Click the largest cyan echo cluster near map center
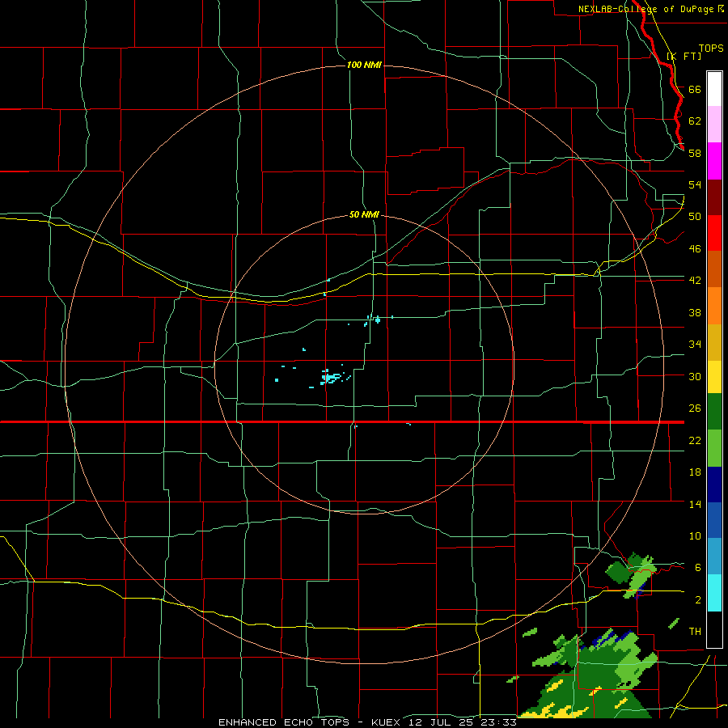The width and height of the screenshot is (728, 728). point(330,378)
